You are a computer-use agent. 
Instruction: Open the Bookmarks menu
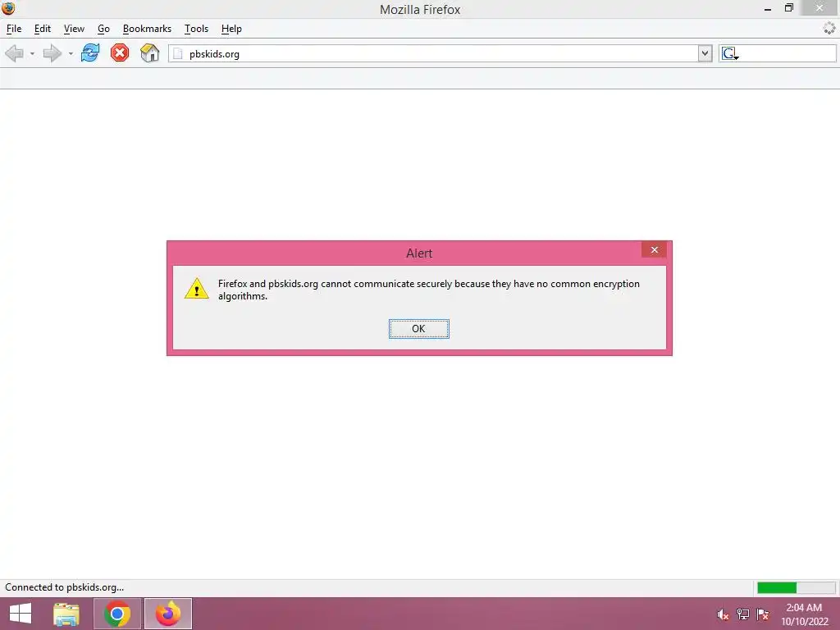147,29
